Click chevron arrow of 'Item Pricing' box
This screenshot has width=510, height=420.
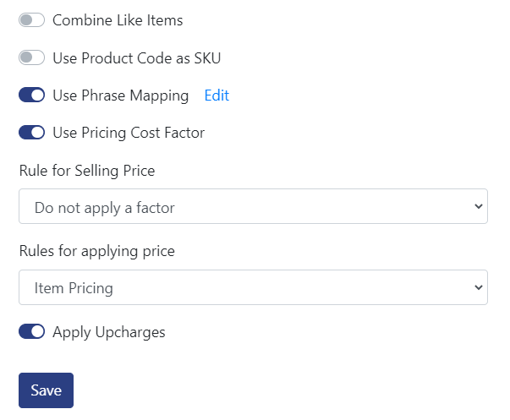[478, 287]
